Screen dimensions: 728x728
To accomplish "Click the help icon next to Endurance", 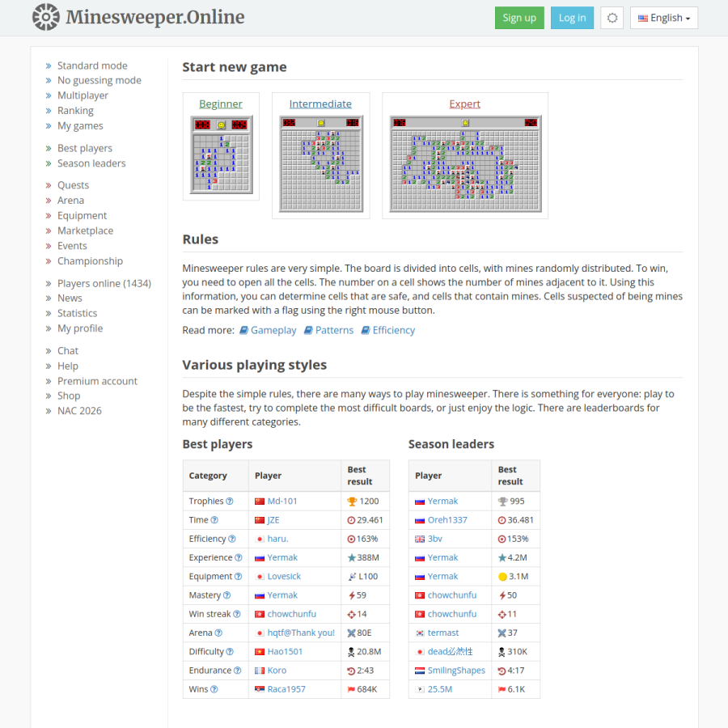I will click(x=237, y=671).
